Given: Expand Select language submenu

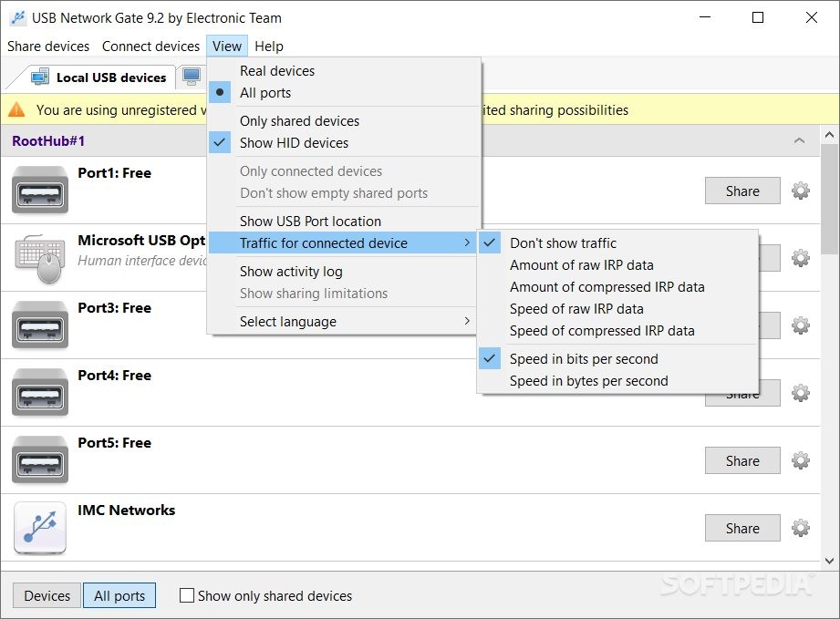Looking at the screenshot, I should click(x=344, y=321).
